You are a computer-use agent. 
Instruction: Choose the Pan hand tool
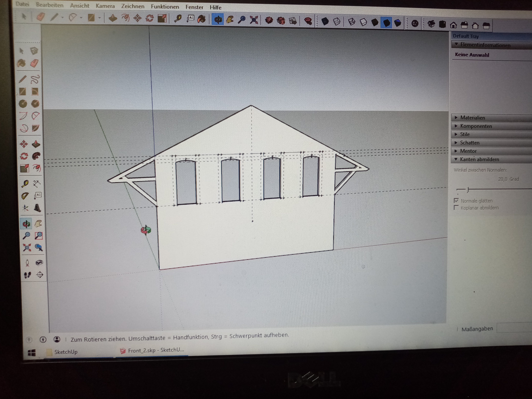(38, 224)
